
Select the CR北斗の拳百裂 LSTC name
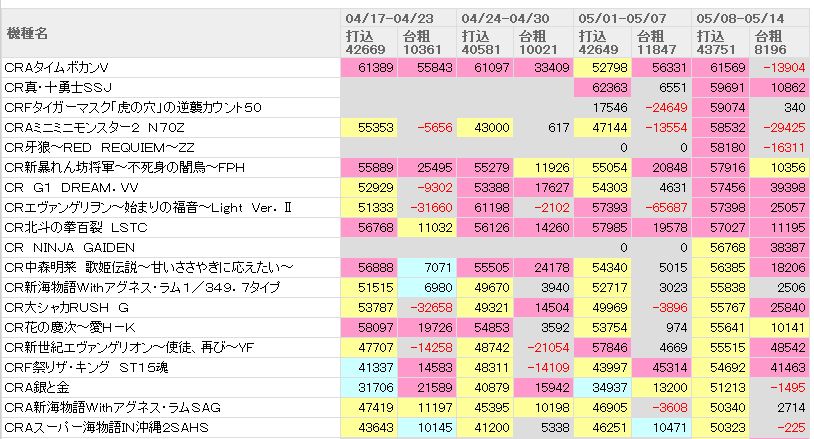76,227
